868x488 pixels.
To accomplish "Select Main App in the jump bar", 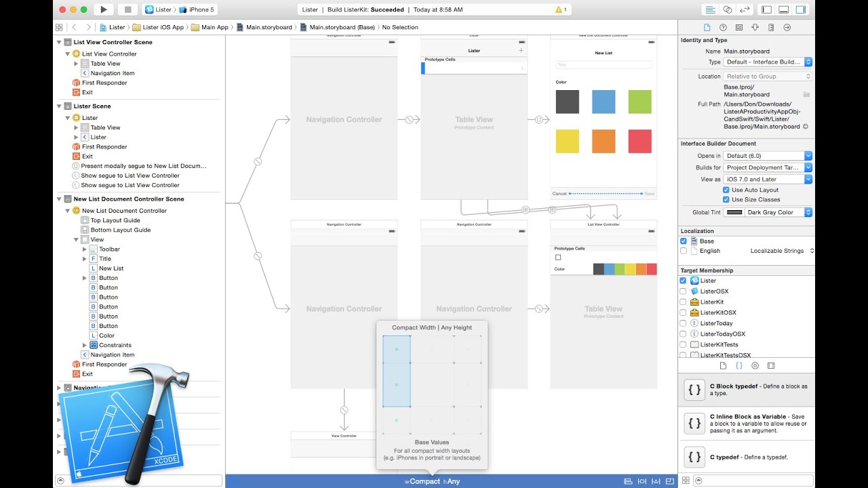I will (x=210, y=27).
